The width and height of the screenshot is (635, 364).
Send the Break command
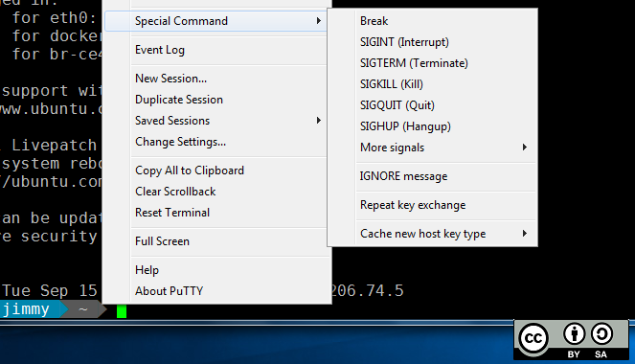point(433,21)
